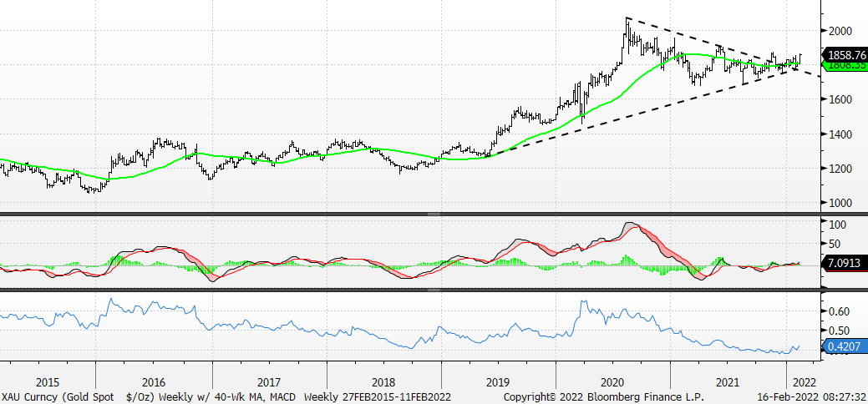Click the blue 0.4207 value label
Viewport: 868px width, 404px height.
(x=845, y=347)
